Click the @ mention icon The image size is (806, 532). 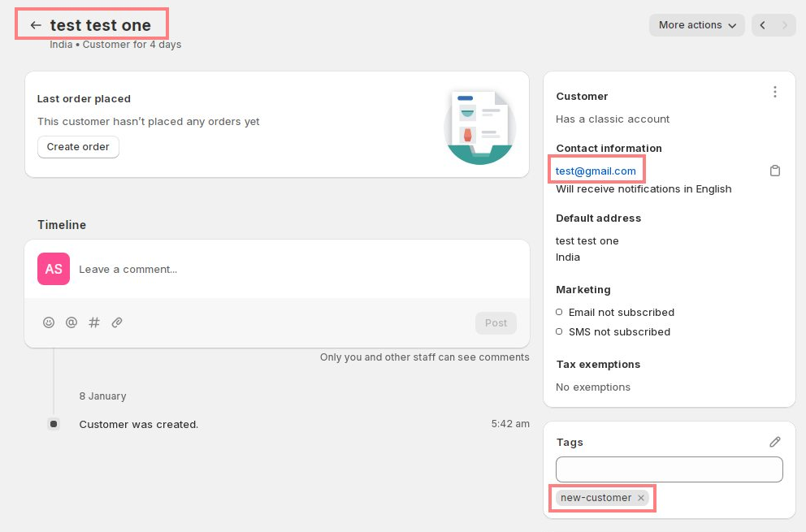pos(71,322)
